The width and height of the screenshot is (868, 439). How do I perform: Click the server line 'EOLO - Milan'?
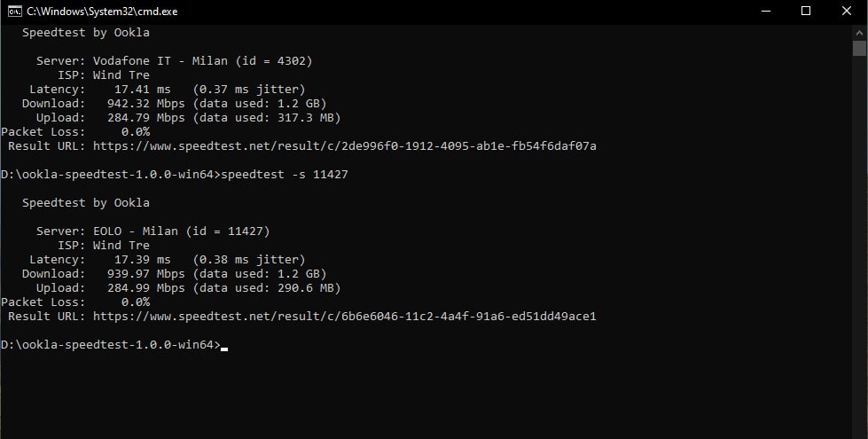[x=135, y=231]
